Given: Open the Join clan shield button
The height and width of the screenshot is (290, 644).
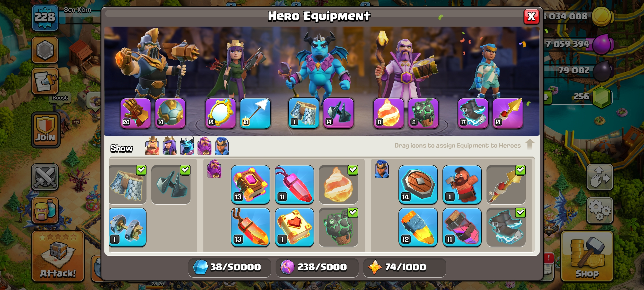Looking at the screenshot, I should (46, 130).
